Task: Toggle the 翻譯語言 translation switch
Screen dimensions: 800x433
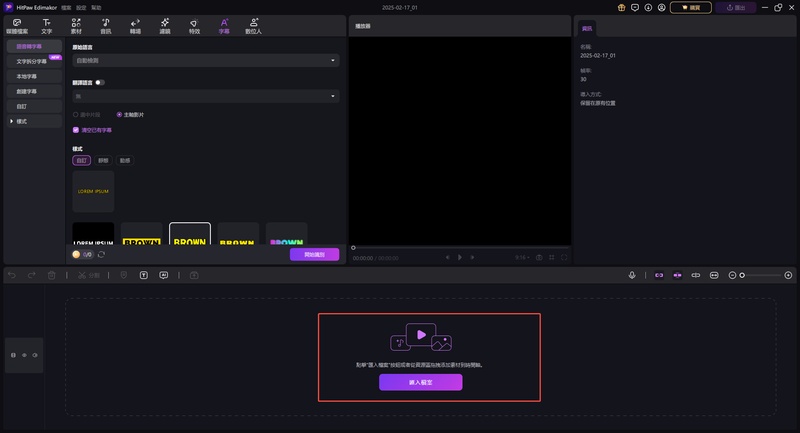Action: click(x=100, y=82)
